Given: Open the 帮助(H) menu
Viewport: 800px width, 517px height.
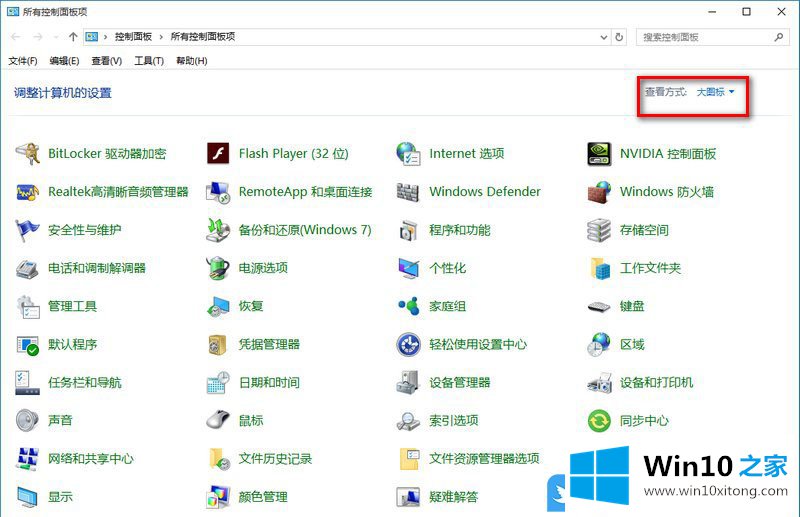Looking at the screenshot, I should click(191, 61).
